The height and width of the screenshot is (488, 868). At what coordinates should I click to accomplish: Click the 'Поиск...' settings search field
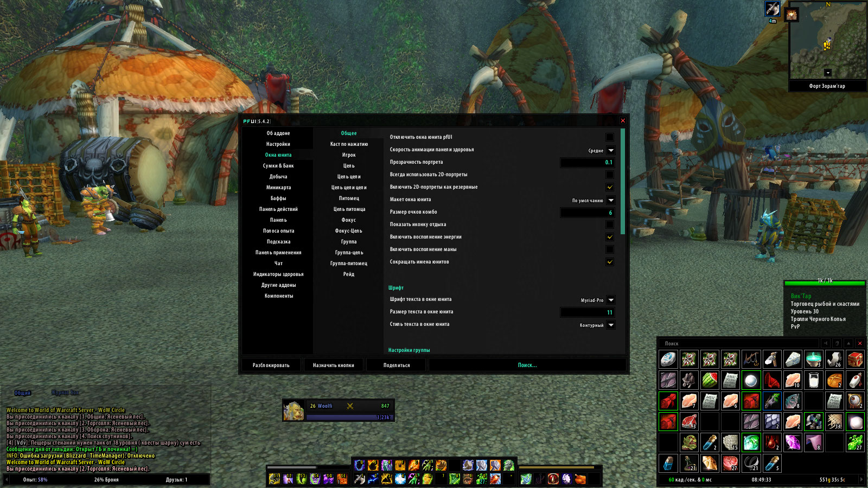(x=527, y=365)
